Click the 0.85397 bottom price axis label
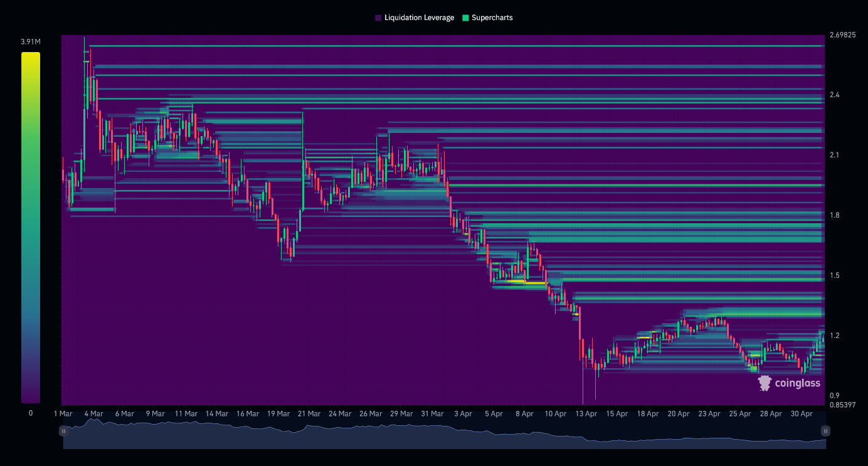The width and height of the screenshot is (868, 466). point(842,405)
